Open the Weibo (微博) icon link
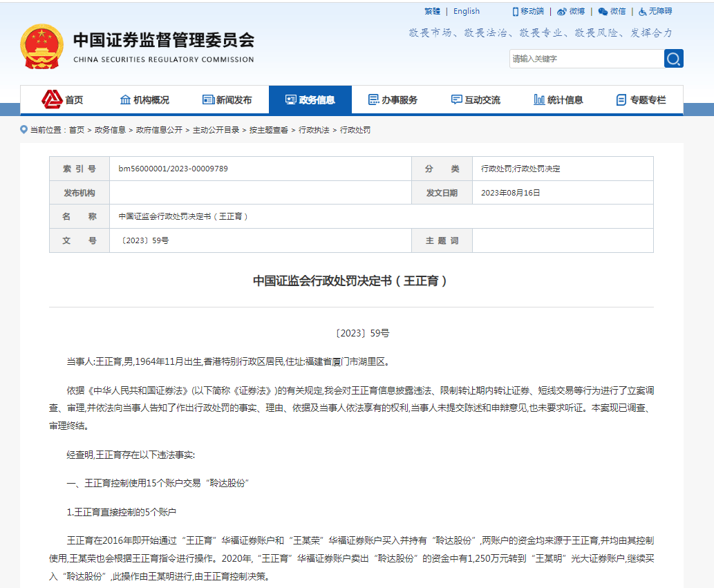The height and width of the screenshot is (588, 714). click(571, 12)
